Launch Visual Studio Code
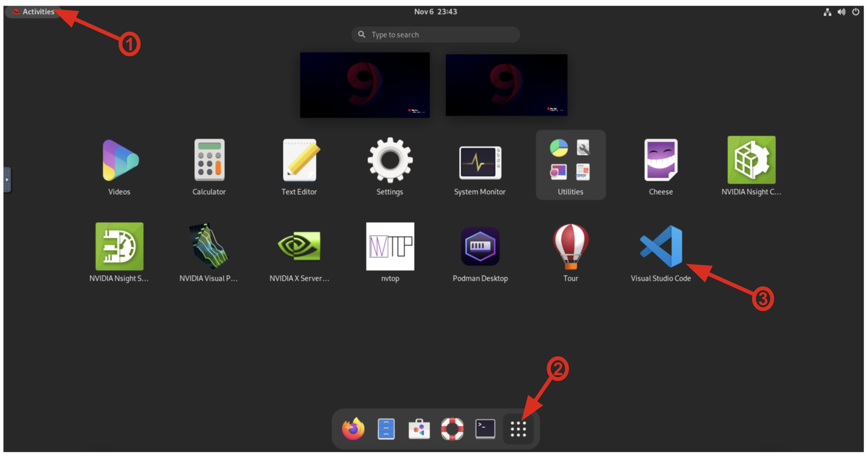 pyautogui.click(x=660, y=247)
